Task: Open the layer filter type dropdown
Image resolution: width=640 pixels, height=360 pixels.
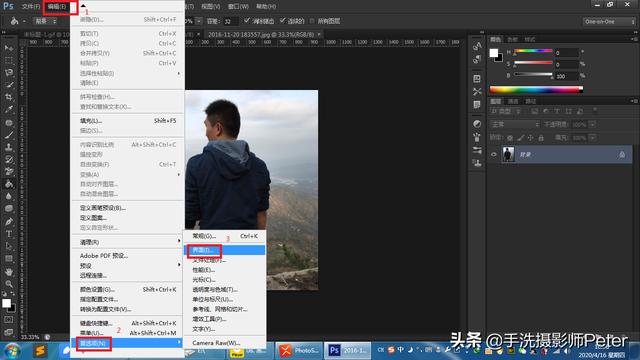Action: (x=506, y=111)
